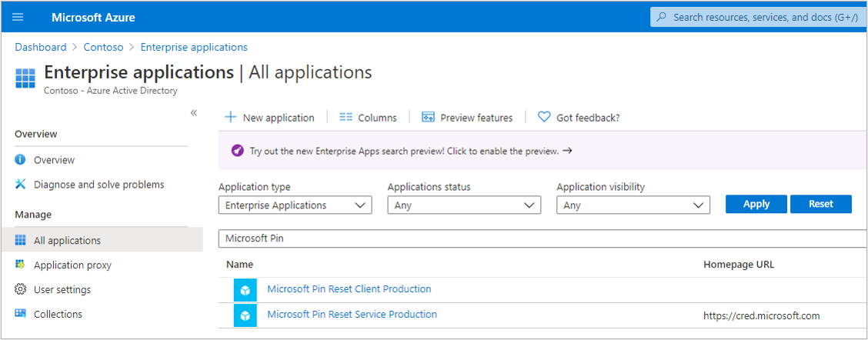Open User settings in the sidebar
Viewport: 868px width, 340px height.
click(62, 289)
